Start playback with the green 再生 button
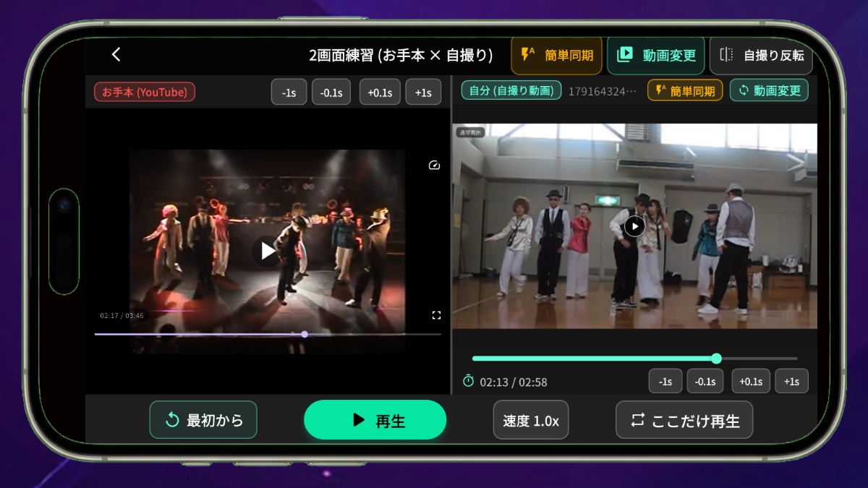This screenshot has width=868, height=488. 375,420
